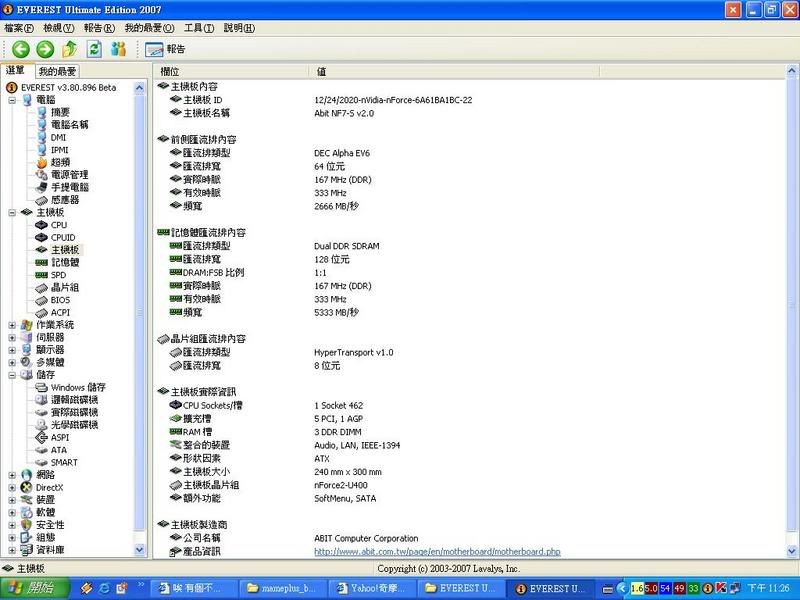This screenshot has height=600, width=800.
Task: Click the Up folder toolbar icon
Action: [x=70, y=49]
